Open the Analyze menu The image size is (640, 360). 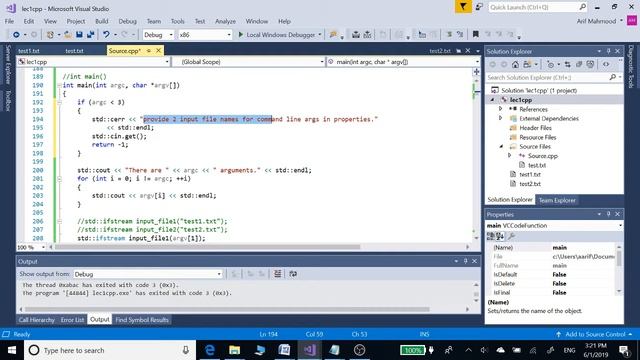click(x=225, y=21)
